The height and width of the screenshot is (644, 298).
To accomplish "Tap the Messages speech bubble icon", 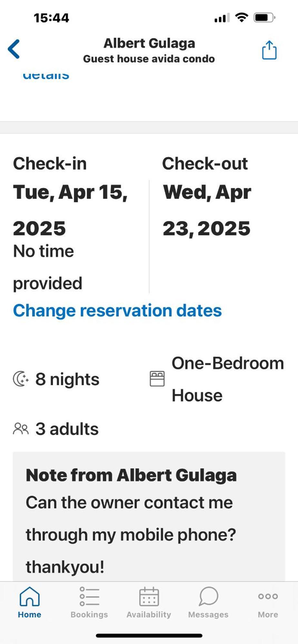I will pos(208,596).
